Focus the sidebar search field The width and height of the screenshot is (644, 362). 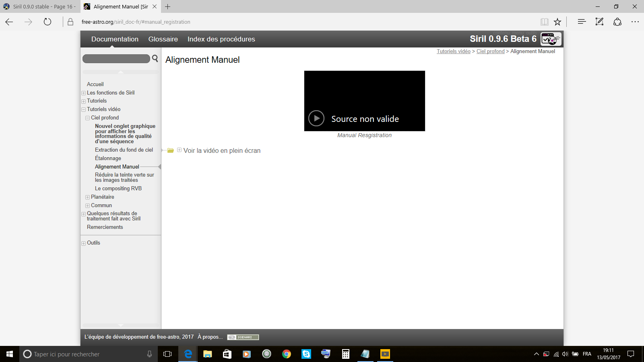pos(116,59)
